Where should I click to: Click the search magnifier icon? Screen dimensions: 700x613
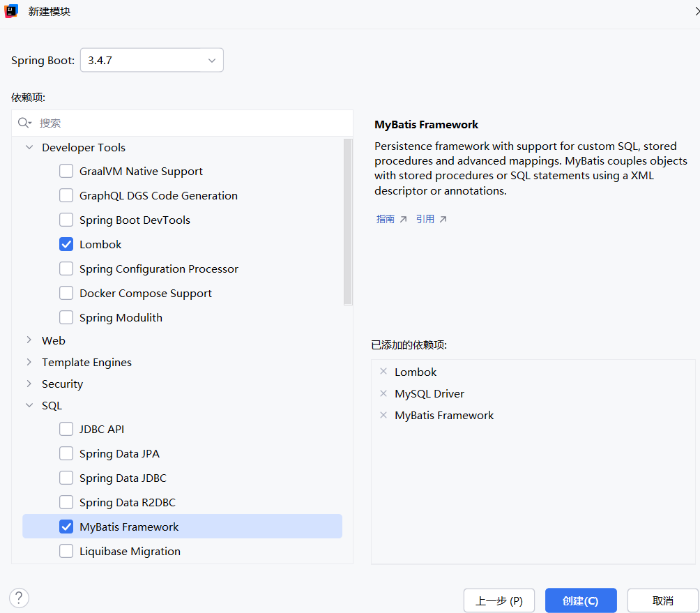coord(24,123)
